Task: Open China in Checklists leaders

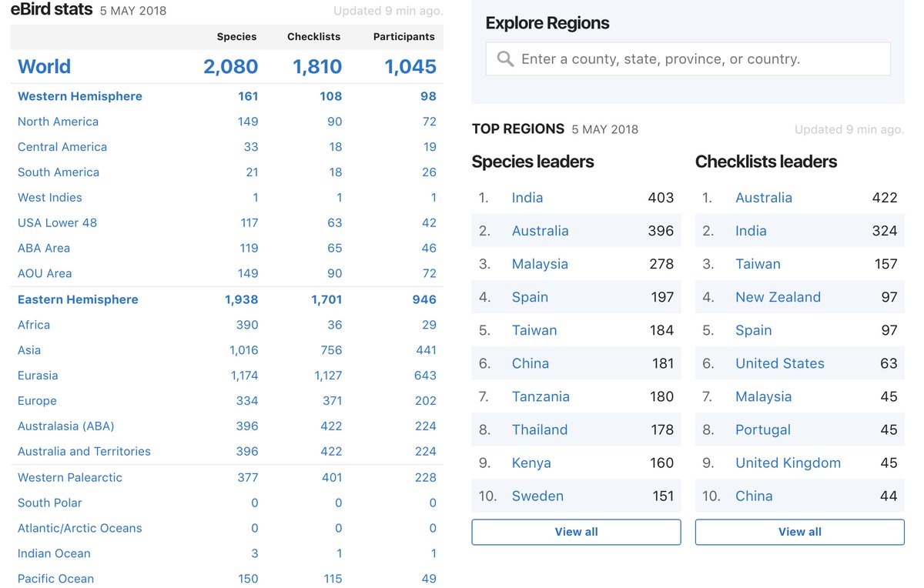Action: point(754,496)
